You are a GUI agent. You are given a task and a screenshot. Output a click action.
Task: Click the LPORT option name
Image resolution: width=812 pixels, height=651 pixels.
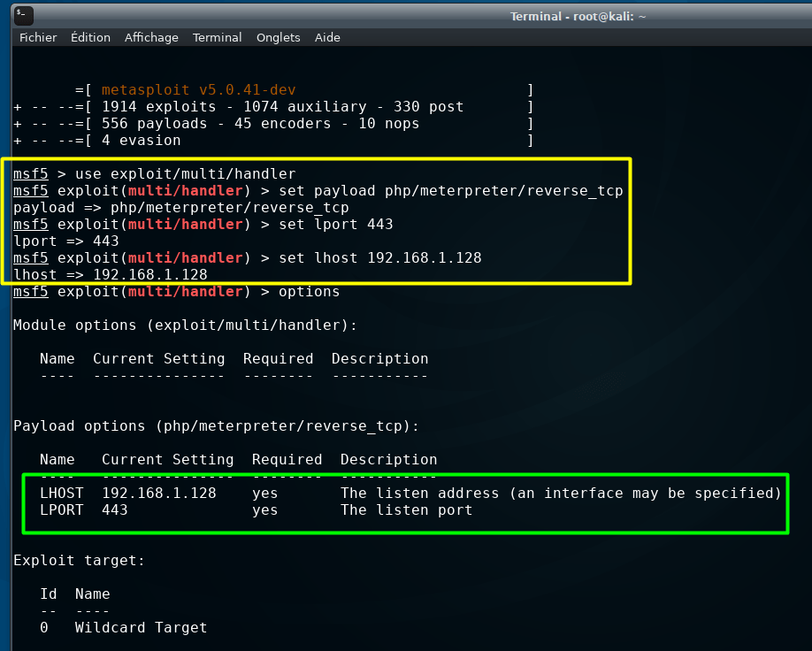(x=62, y=510)
